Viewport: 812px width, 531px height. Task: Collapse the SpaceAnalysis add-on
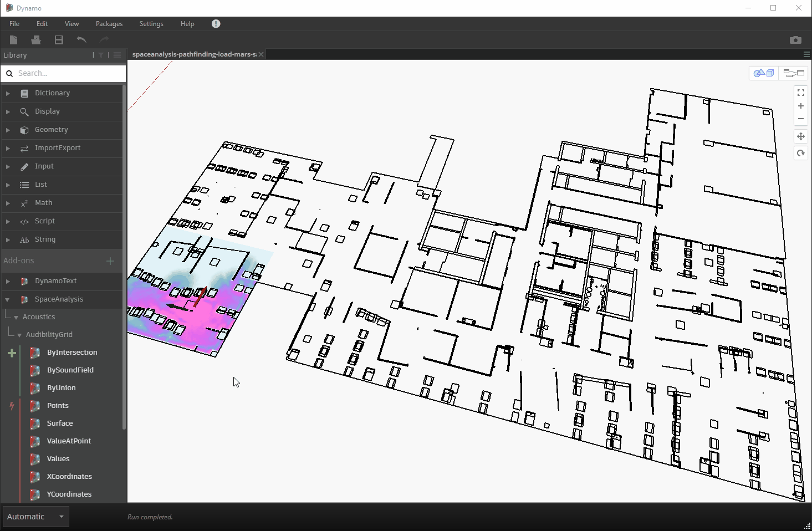tap(8, 299)
